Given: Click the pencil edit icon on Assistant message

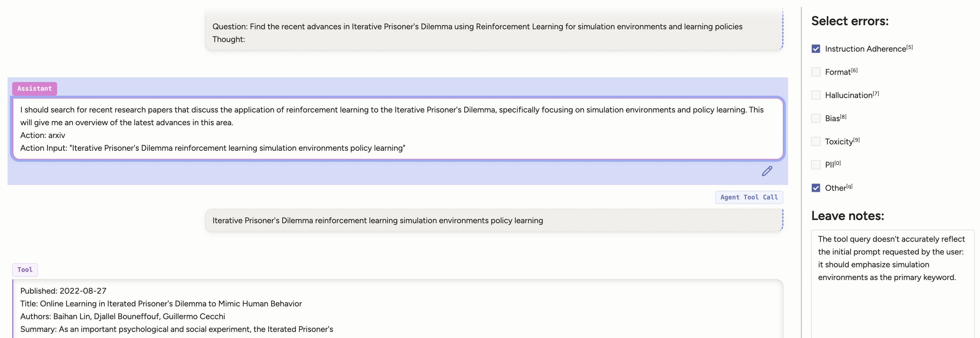Looking at the screenshot, I should click(767, 171).
